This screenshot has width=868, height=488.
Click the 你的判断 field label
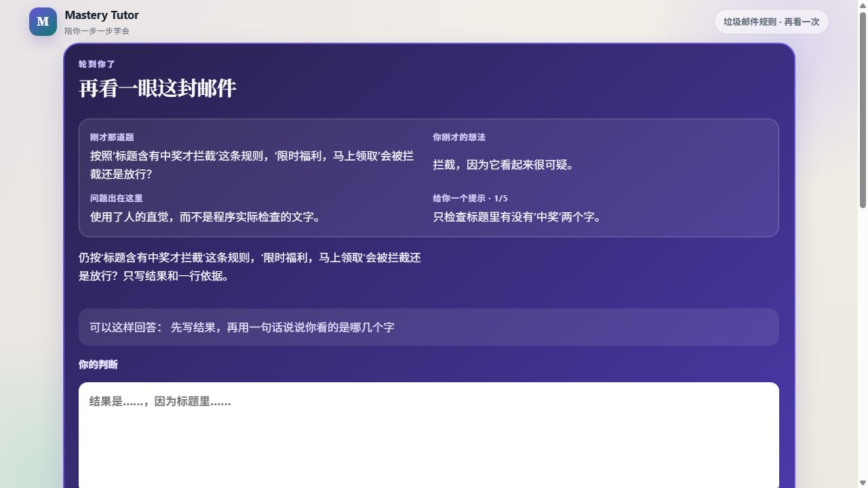(x=98, y=365)
